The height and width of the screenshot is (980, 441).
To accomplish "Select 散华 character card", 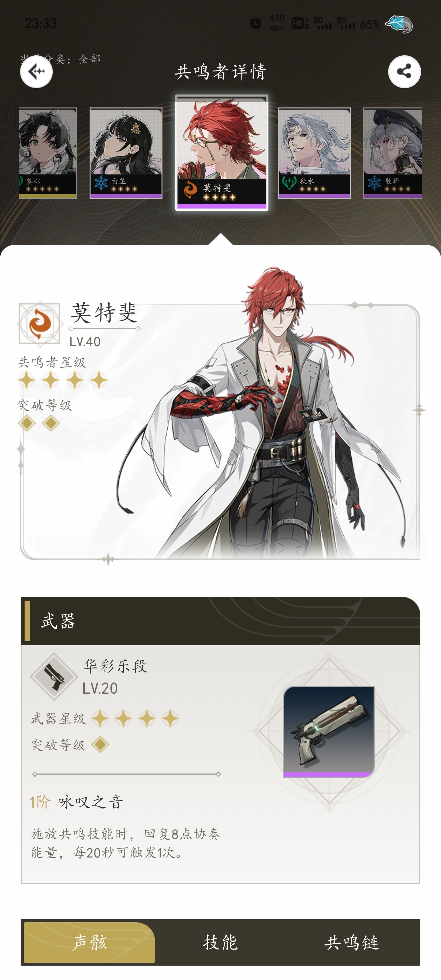I will pos(393,153).
